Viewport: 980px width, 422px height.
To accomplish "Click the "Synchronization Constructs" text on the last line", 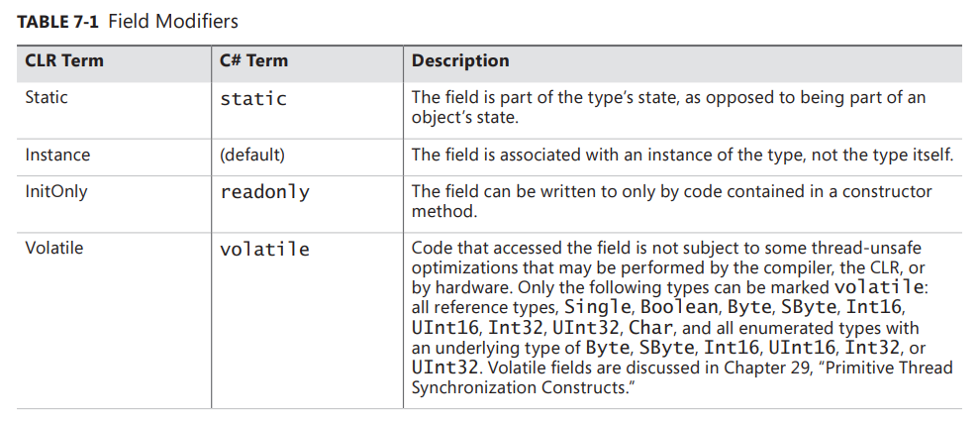I will click(x=519, y=387).
